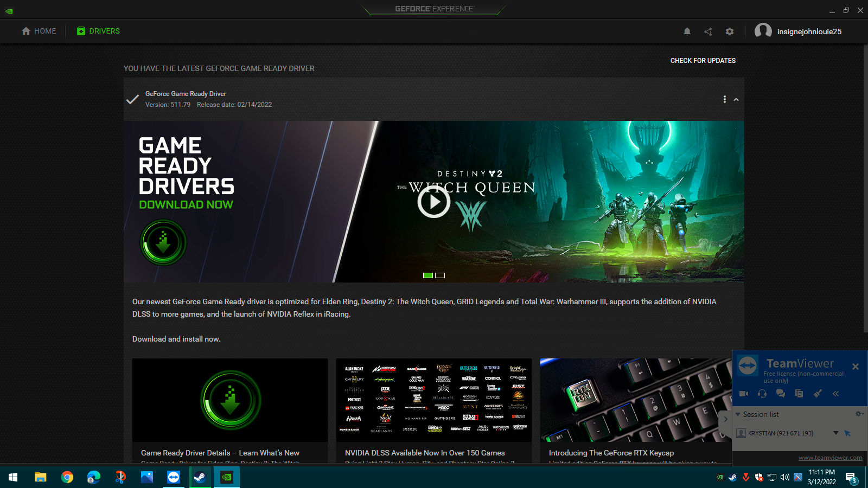Click CHECK FOR UPDATES
This screenshot has height=488, width=868.
(703, 61)
